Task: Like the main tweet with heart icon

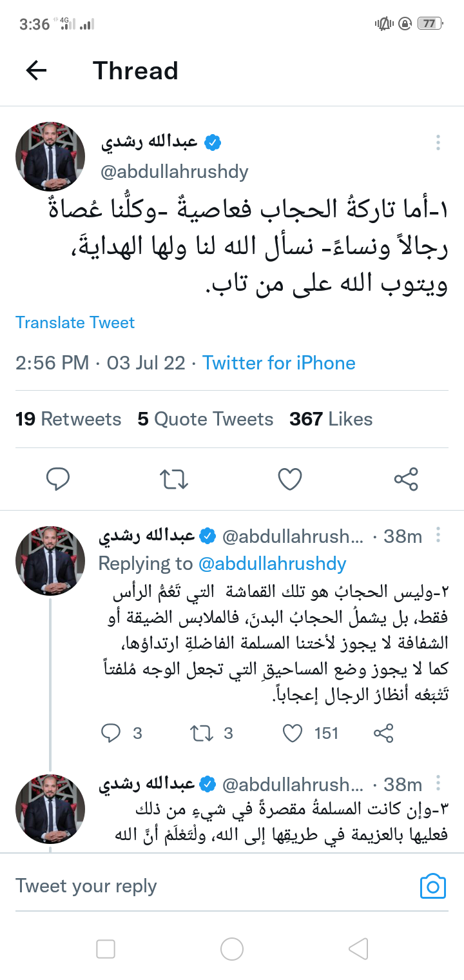Action: [x=290, y=479]
